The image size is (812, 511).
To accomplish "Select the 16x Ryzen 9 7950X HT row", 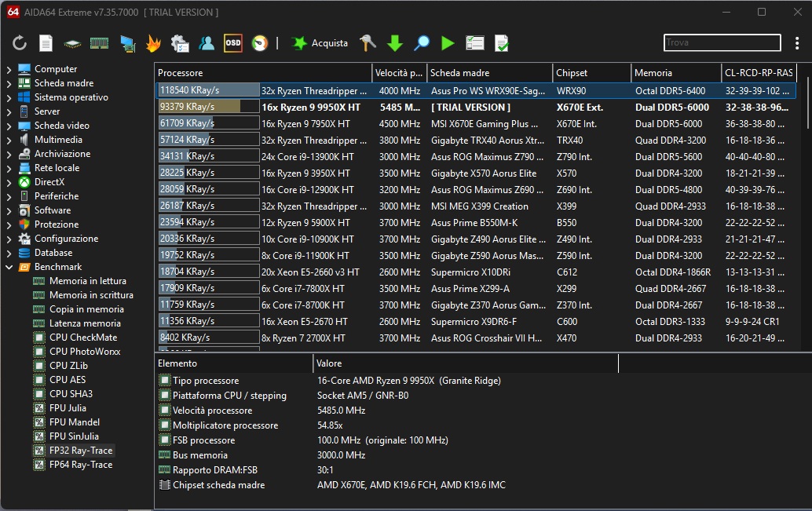I will (475, 124).
